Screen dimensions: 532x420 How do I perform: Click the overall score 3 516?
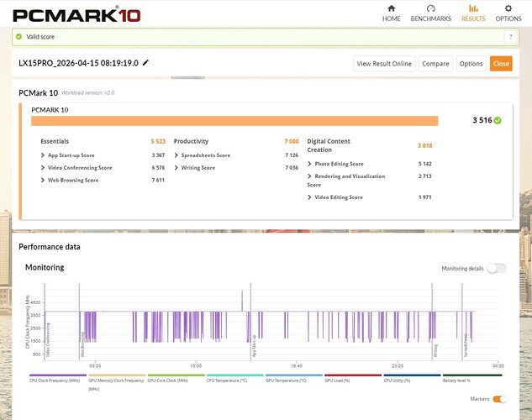pyautogui.click(x=482, y=120)
